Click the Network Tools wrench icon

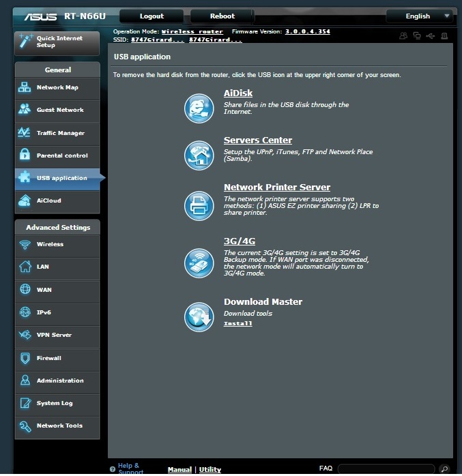coord(25,426)
